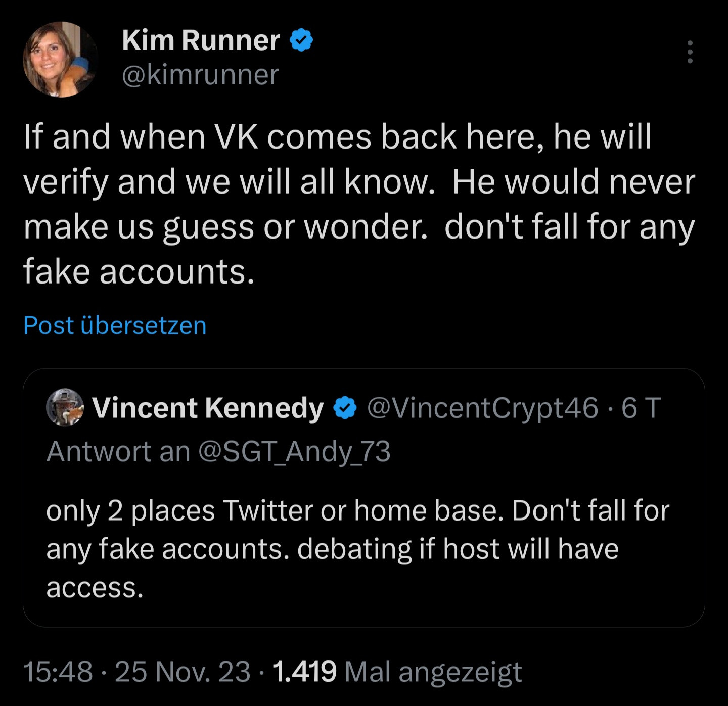Click the @VincentCrypt46 handle

point(482,408)
